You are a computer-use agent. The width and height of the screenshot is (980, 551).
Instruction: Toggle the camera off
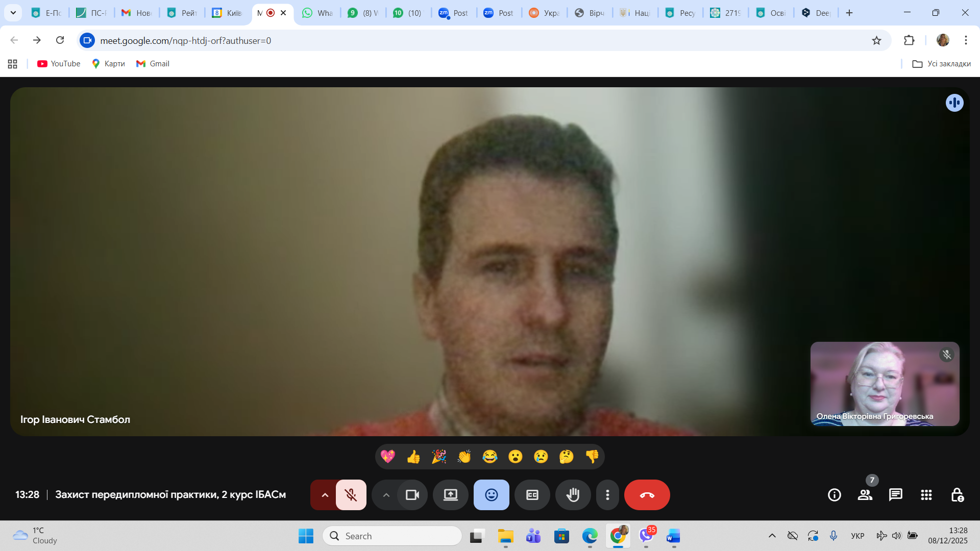412,495
